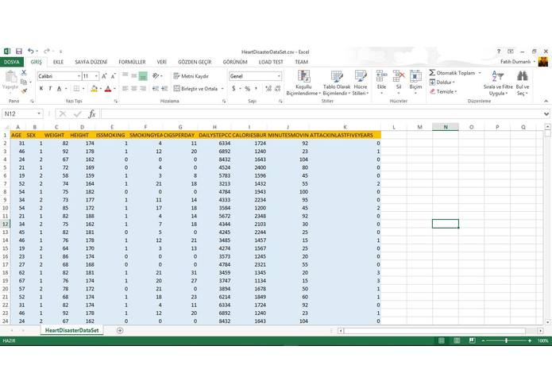This screenshot has height=392, width=552.
Task: Open the font size 11 dropdown
Action: click(x=96, y=76)
